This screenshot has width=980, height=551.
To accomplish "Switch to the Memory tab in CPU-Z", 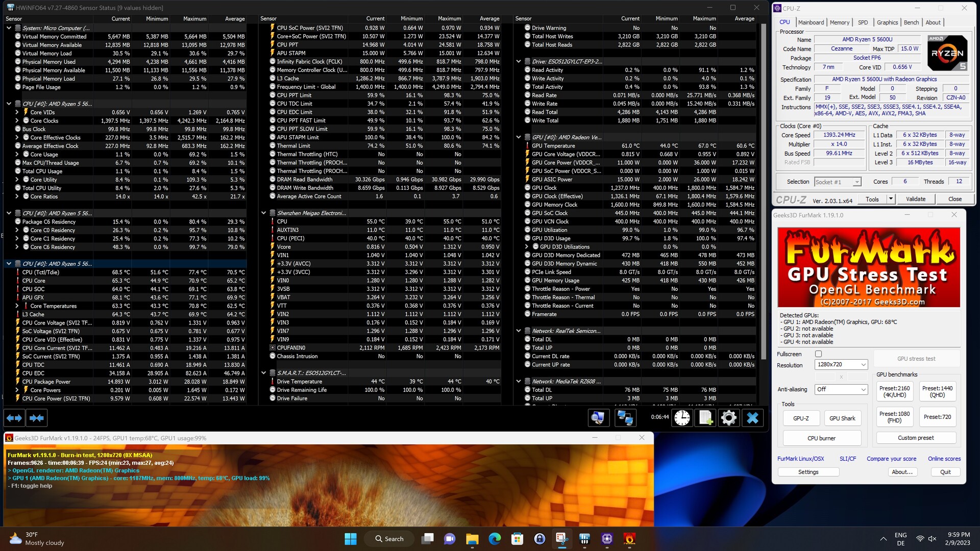I will tap(839, 22).
